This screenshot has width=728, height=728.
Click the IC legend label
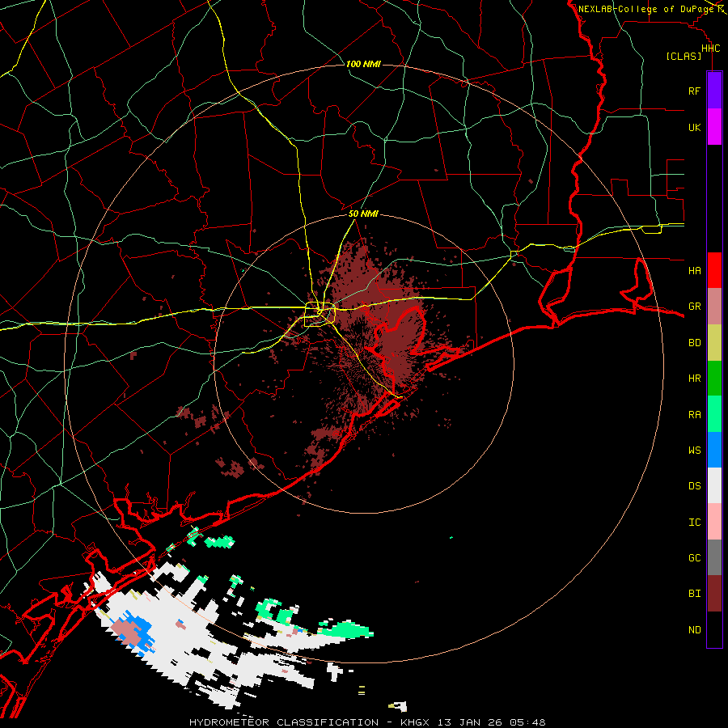pyautogui.click(x=694, y=523)
